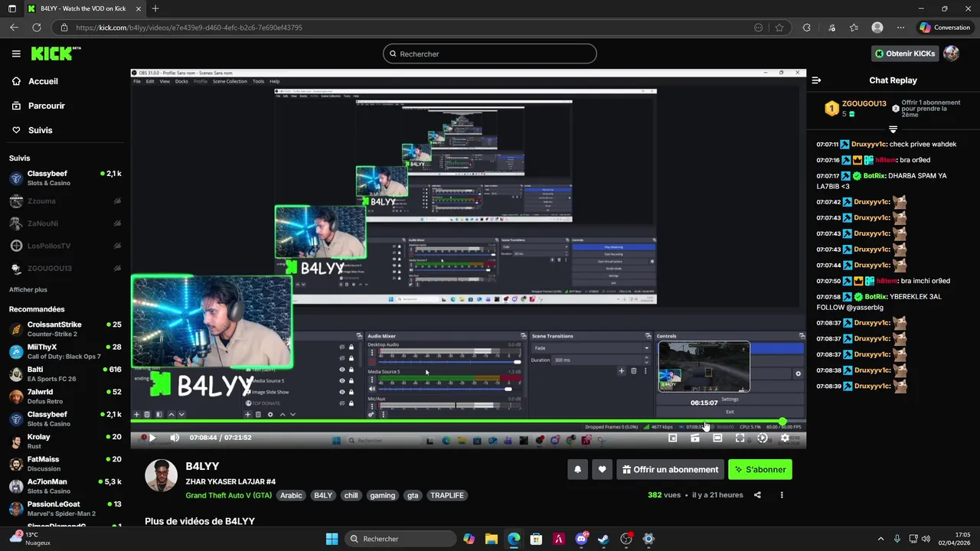Click Offrir un abonnement button
Image resolution: width=980 pixels, height=551 pixels.
670,470
